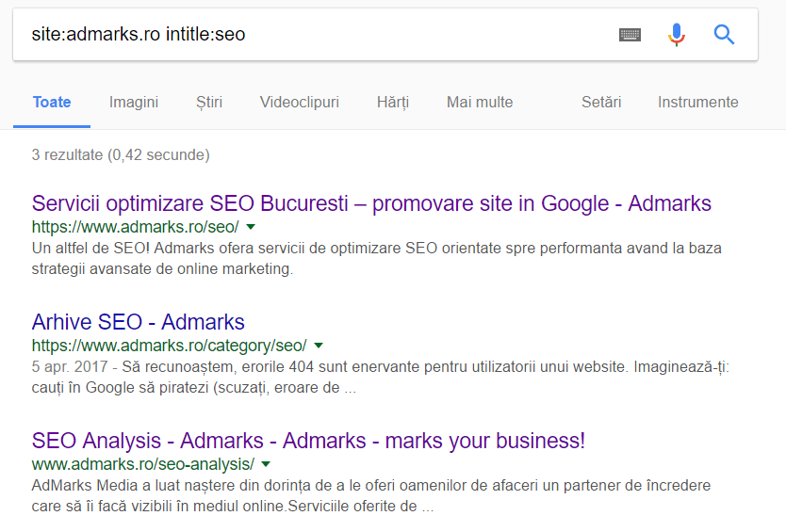
Task: Click snippet starting 'AdMarks Media a luat naștere'
Action: pos(371,496)
